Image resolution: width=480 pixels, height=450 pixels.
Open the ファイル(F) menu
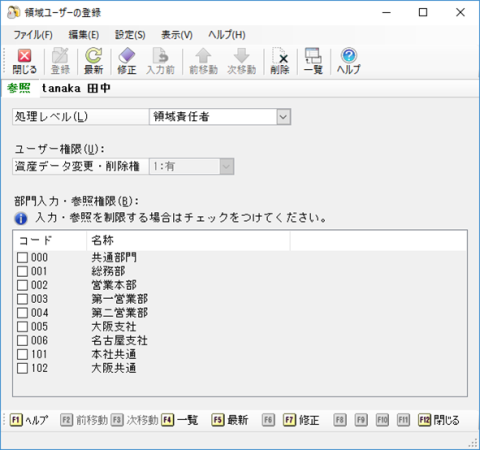(33, 35)
